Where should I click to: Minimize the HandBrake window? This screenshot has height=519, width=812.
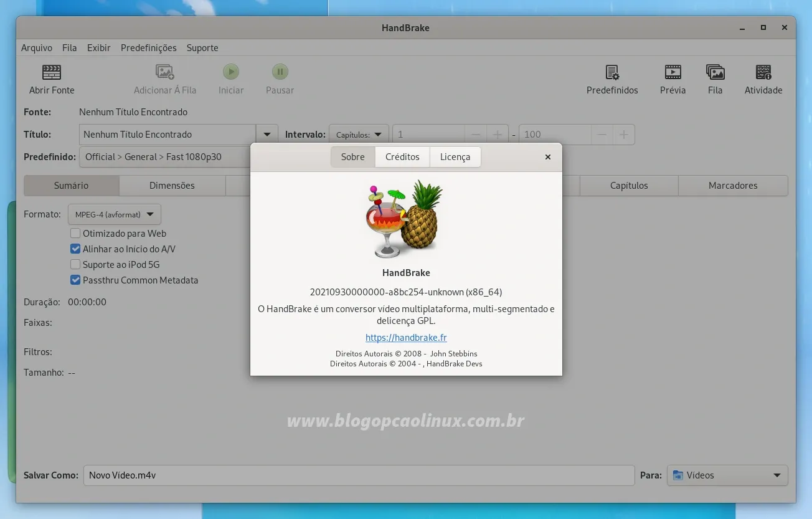coord(742,27)
